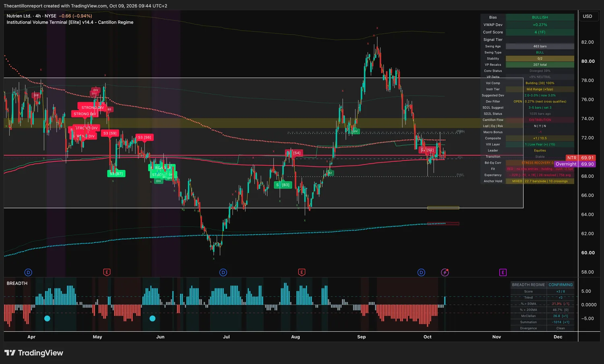The image size is (604, 364).
Task: Click the red earnings E icon in May
Action: point(107,272)
